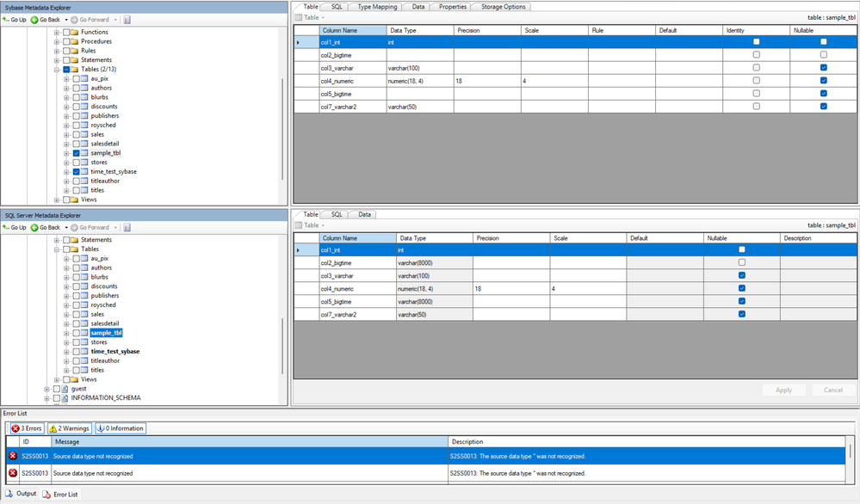This screenshot has width=860, height=504.
Task: Open Storage Options tab
Action: [503, 7]
